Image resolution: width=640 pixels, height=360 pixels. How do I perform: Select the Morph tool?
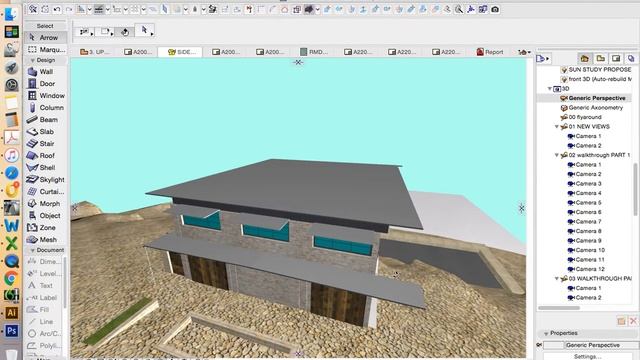pyautogui.click(x=45, y=204)
